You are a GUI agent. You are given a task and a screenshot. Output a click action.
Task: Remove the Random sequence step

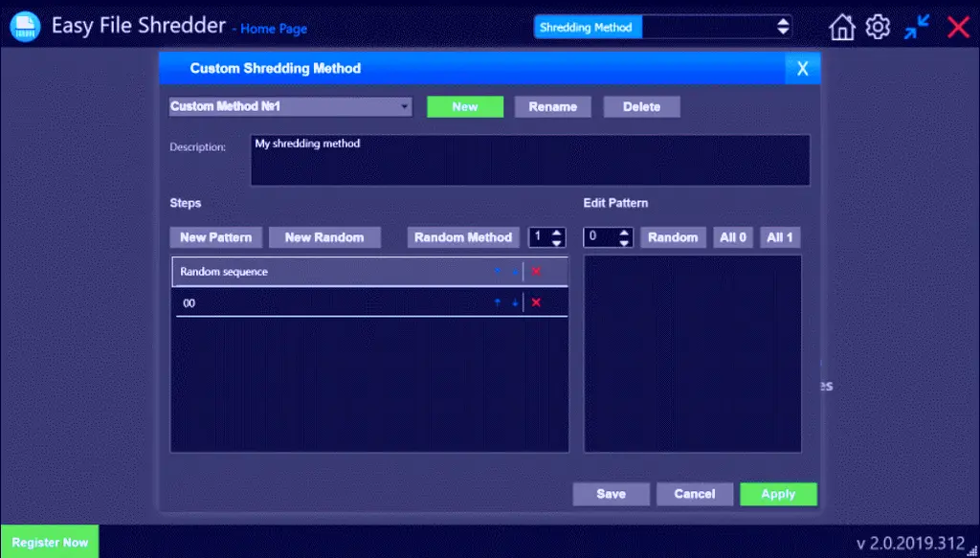(536, 272)
